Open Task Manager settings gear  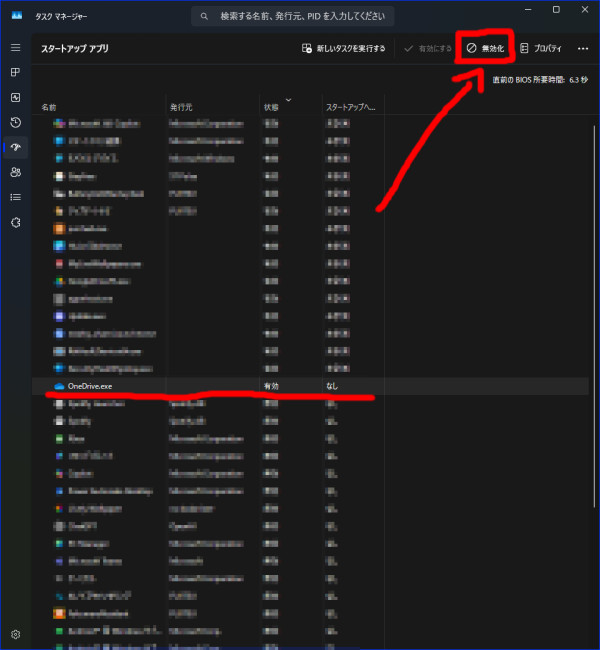tap(15, 634)
